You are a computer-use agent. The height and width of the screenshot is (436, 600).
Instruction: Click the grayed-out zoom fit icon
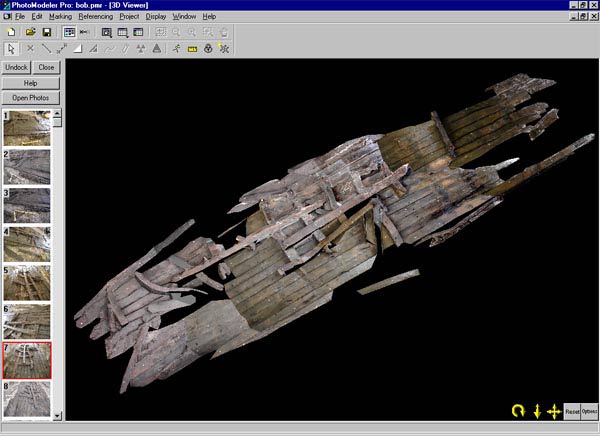208,32
